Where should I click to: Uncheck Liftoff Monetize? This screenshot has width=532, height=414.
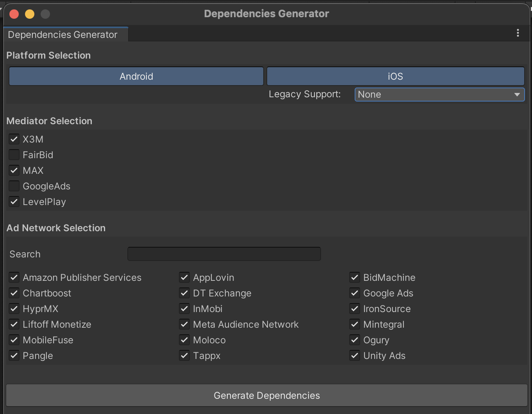(x=14, y=324)
